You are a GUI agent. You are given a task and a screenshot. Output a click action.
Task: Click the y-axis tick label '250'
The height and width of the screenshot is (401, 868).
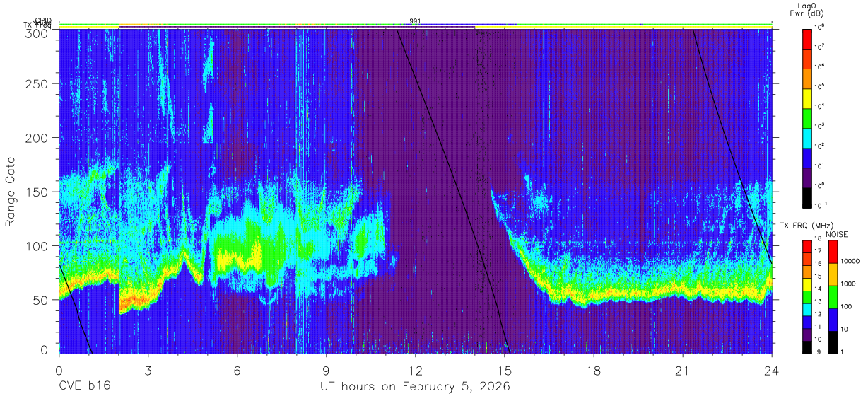coord(37,84)
